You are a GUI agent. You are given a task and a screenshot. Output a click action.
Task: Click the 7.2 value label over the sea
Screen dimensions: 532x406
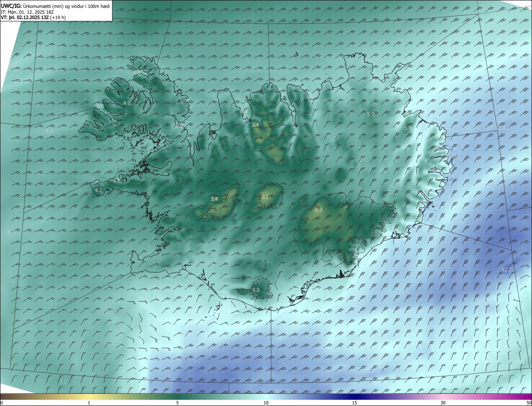(x=63, y=382)
